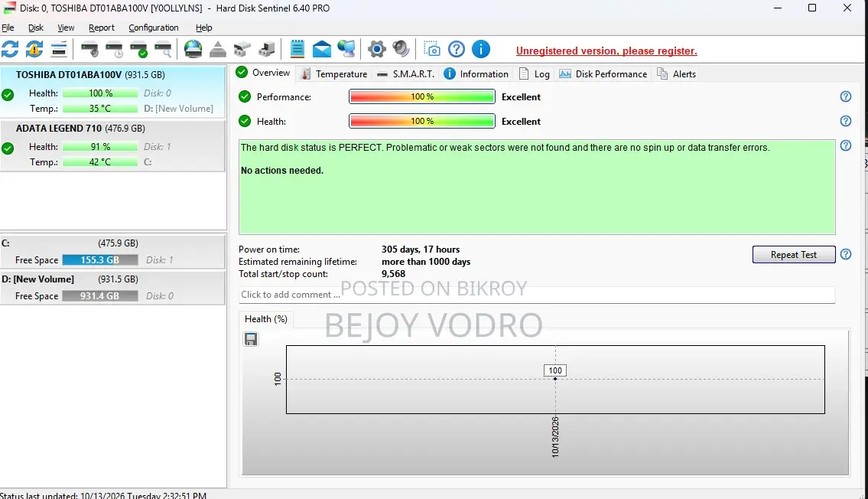This screenshot has height=499, width=868.
Task: Click the Health (%) graph tab
Action: click(265, 319)
